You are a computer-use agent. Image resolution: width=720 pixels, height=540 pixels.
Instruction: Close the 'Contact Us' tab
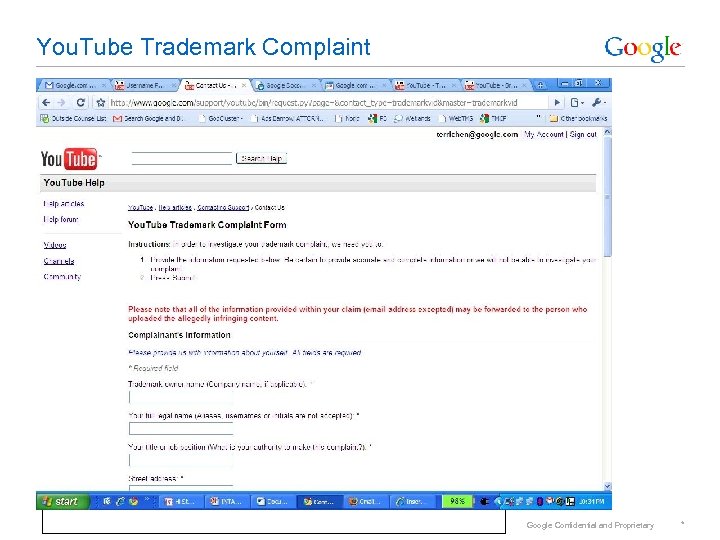click(244, 85)
